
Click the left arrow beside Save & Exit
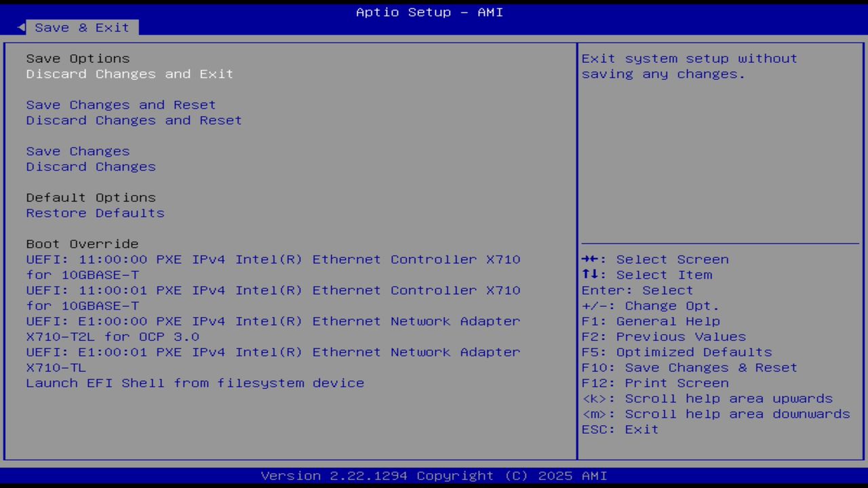(x=20, y=27)
